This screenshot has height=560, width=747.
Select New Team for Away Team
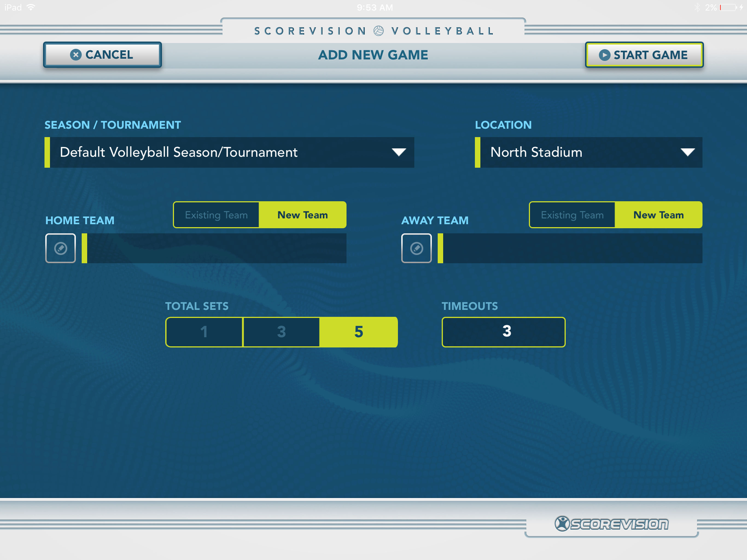coord(658,215)
